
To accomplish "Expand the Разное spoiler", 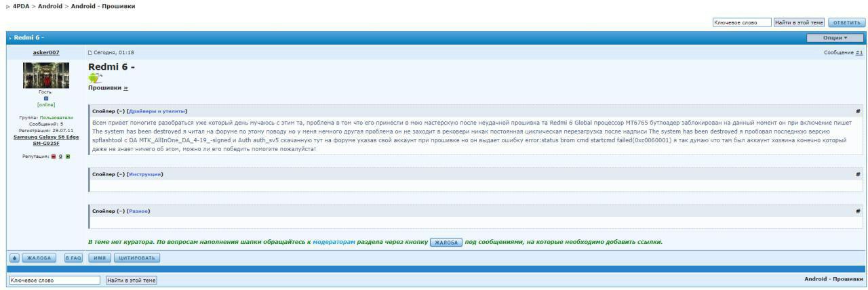I will point(121,211).
